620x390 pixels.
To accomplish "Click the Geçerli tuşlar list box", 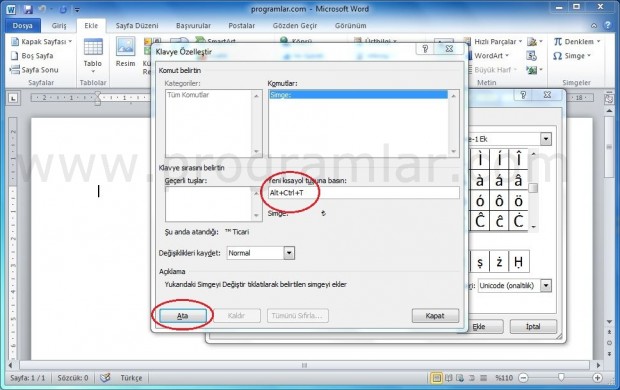I will pyautogui.click(x=214, y=204).
